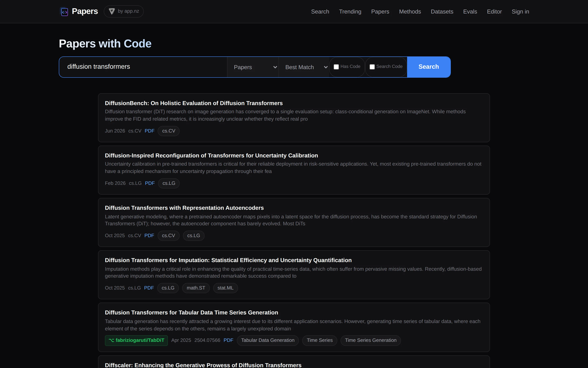Click the Papers with Code heading
588x368 pixels.
(x=105, y=44)
